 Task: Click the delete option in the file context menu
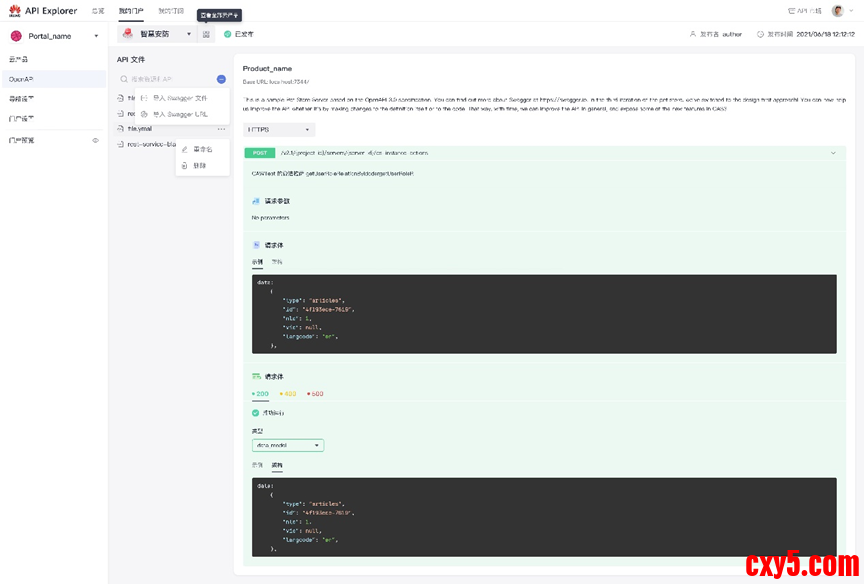click(200, 165)
